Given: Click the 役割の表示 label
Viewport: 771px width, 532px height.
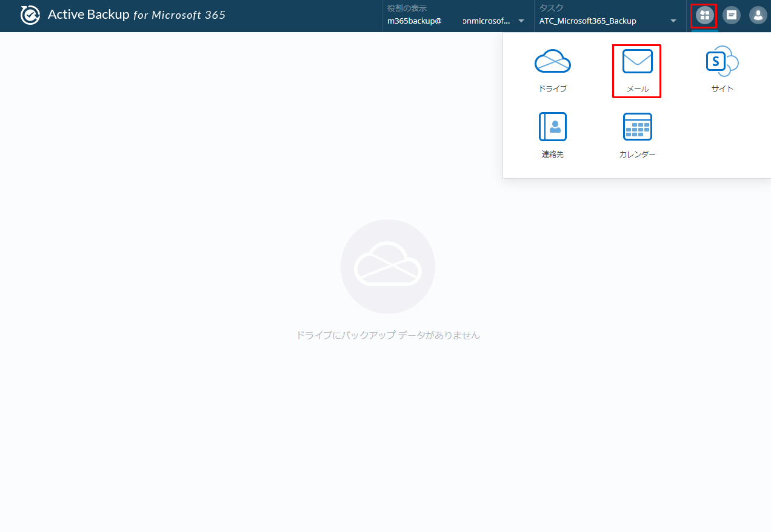Looking at the screenshot, I should tap(407, 8).
